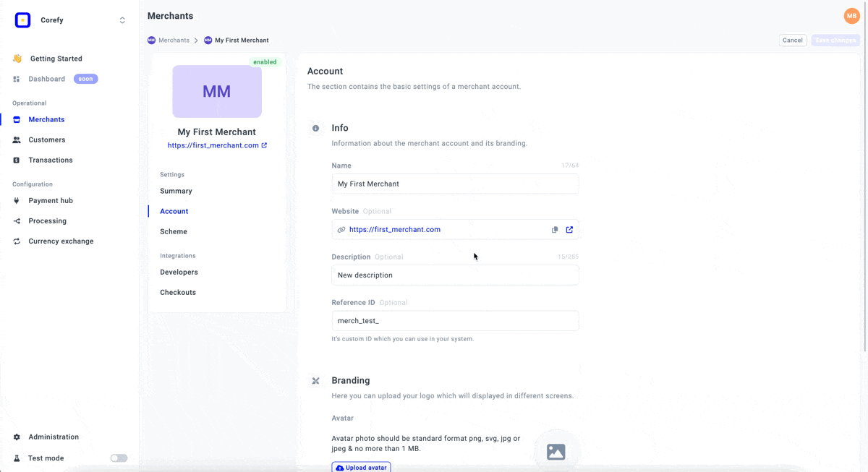Click the Branding section tools icon

[x=315, y=380]
